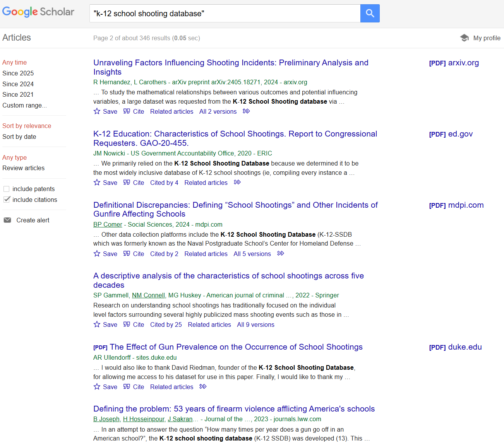The width and height of the screenshot is (504, 444).
Task: Select Sort by date
Action: (19, 137)
